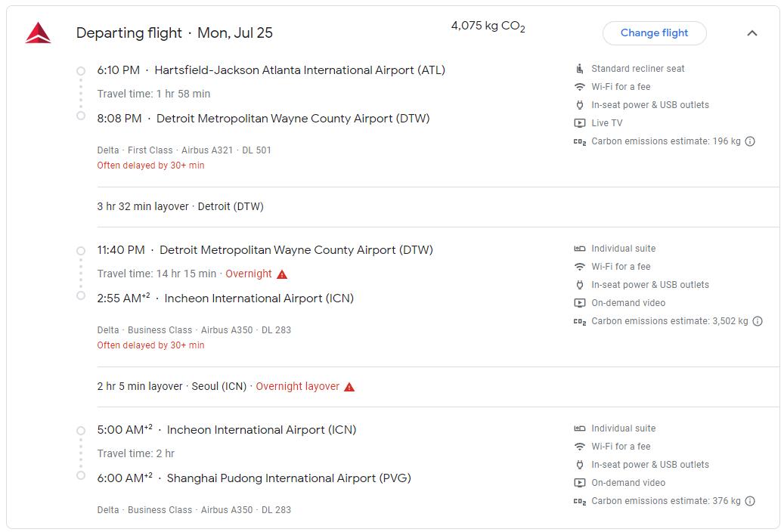Click the Standard recliner seat icon
Screen dimensions: 784x532
click(x=580, y=69)
